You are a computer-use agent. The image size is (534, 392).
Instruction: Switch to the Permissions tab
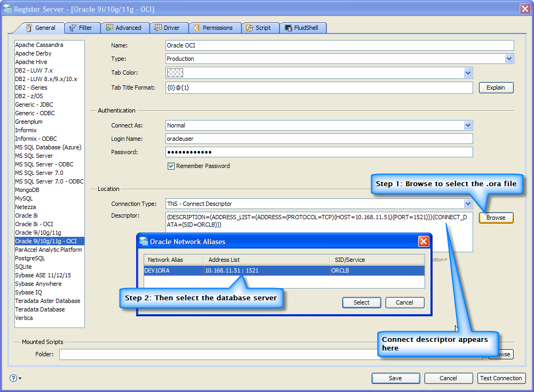click(x=215, y=28)
